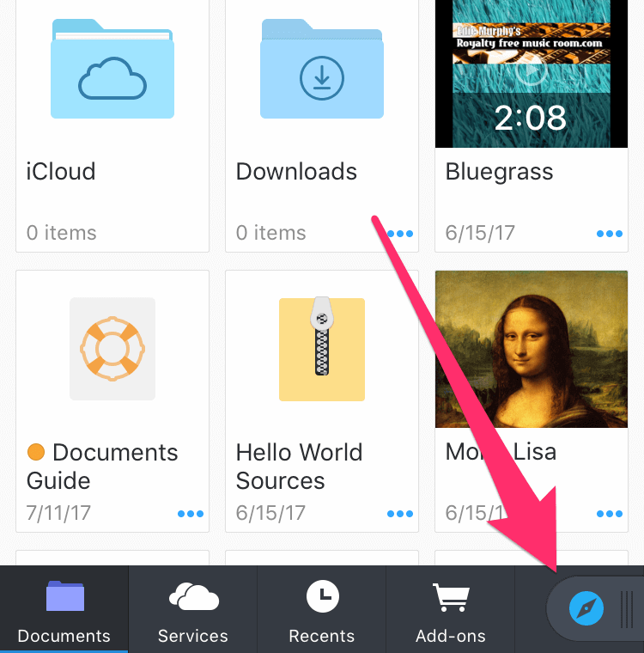Open more options for Mona Lisa
644x653 pixels.
(x=610, y=514)
